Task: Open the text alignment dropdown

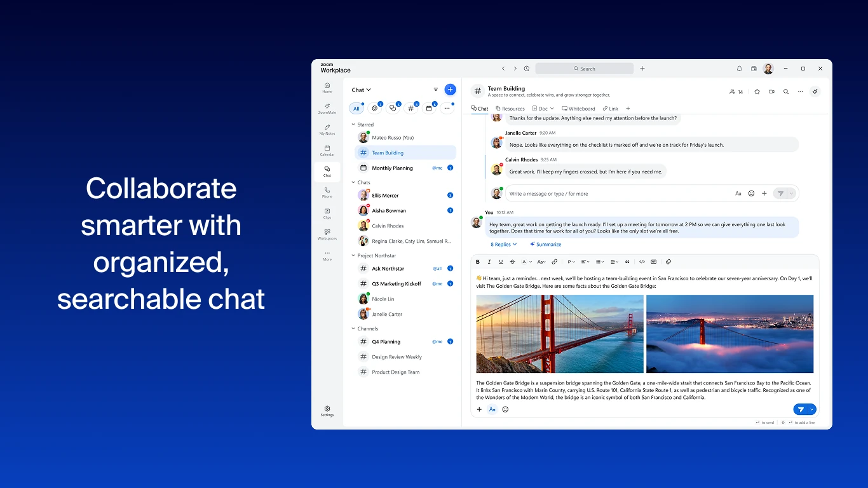Action: pyautogui.click(x=585, y=262)
